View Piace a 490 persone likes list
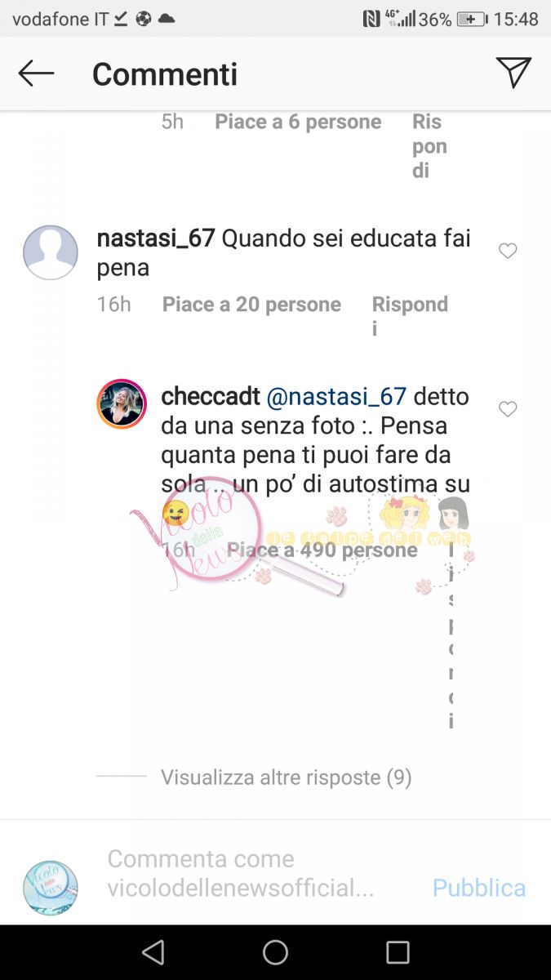The width and height of the screenshot is (551, 980). pyautogui.click(x=322, y=550)
